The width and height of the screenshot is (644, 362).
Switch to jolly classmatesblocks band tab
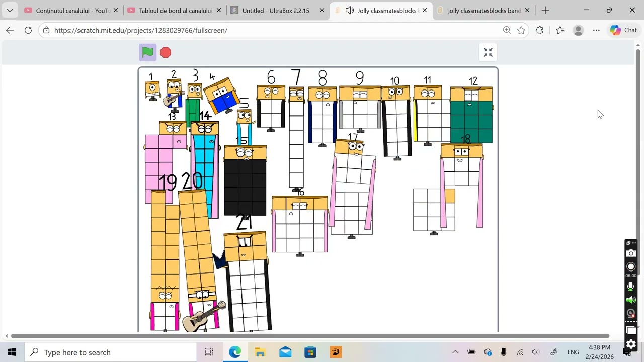point(484,10)
